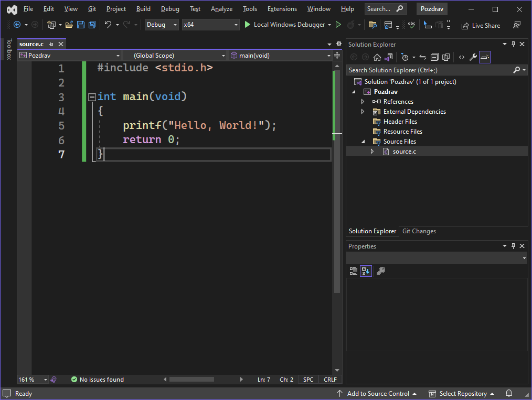This screenshot has width=532, height=400.
Task: Open Properties wrench icon in Solution Explorer
Action: click(x=473, y=57)
